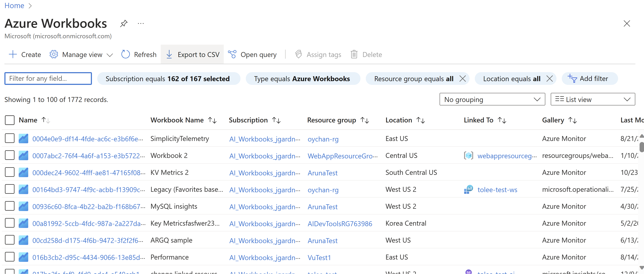Screen dimensions: 644x274
Task: Select the Key Metricsfasfwer23 row checkbox
Action: tap(10, 223)
